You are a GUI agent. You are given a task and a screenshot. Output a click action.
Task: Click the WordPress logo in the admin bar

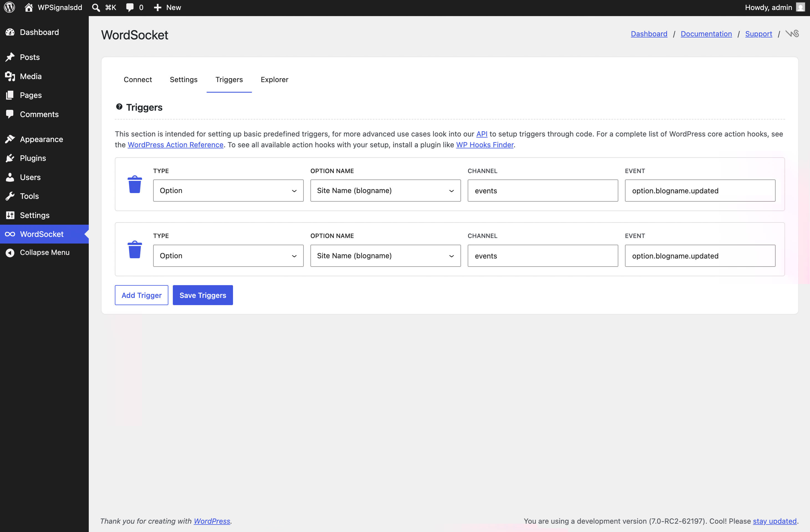pos(9,7)
